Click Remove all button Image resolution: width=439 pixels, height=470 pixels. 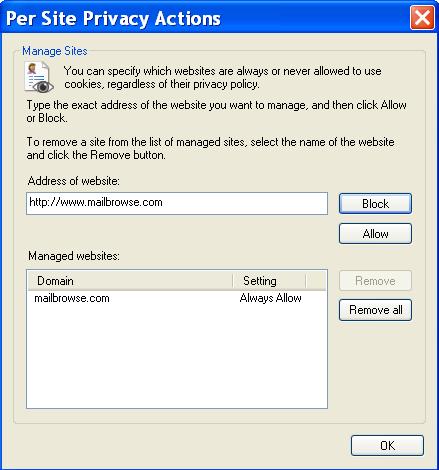pos(375,310)
